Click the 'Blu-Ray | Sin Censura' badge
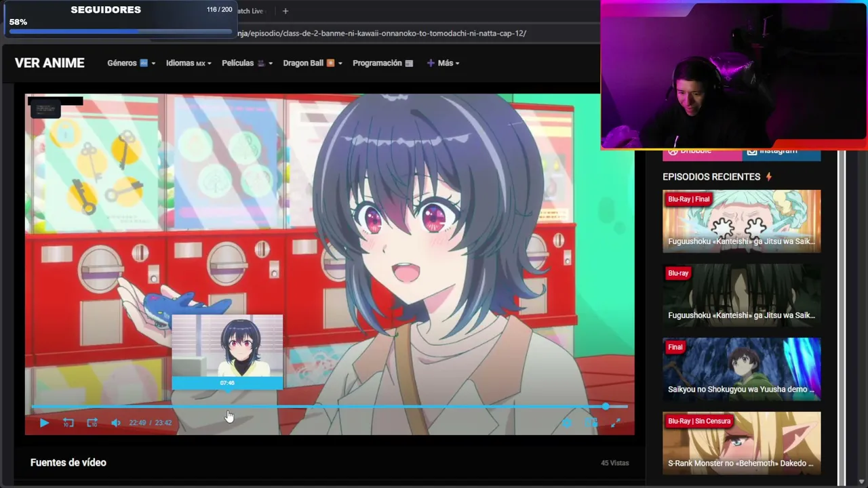 [x=699, y=421]
